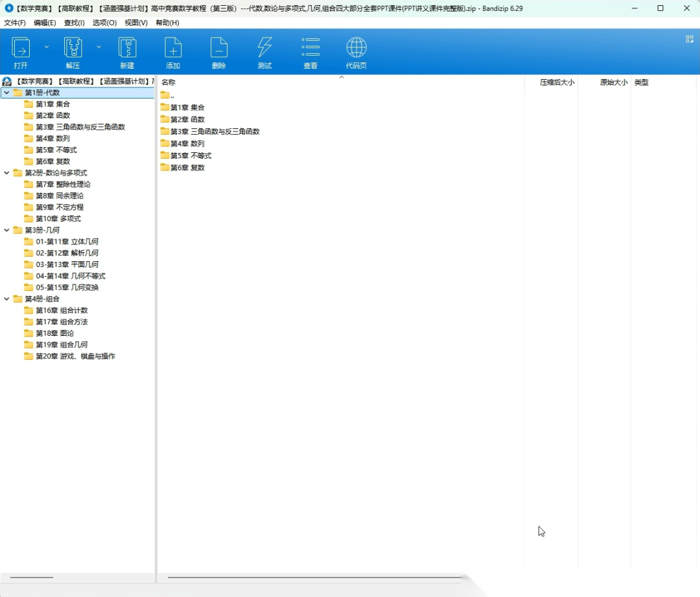Select 第4章 数列 folder in file list
The height and width of the screenshot is (597, 700).
tap(187, 143)
